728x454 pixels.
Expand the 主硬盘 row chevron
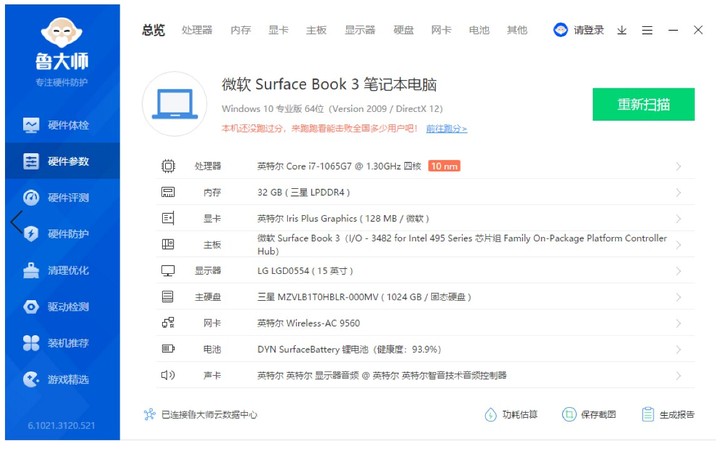(679, 298)
